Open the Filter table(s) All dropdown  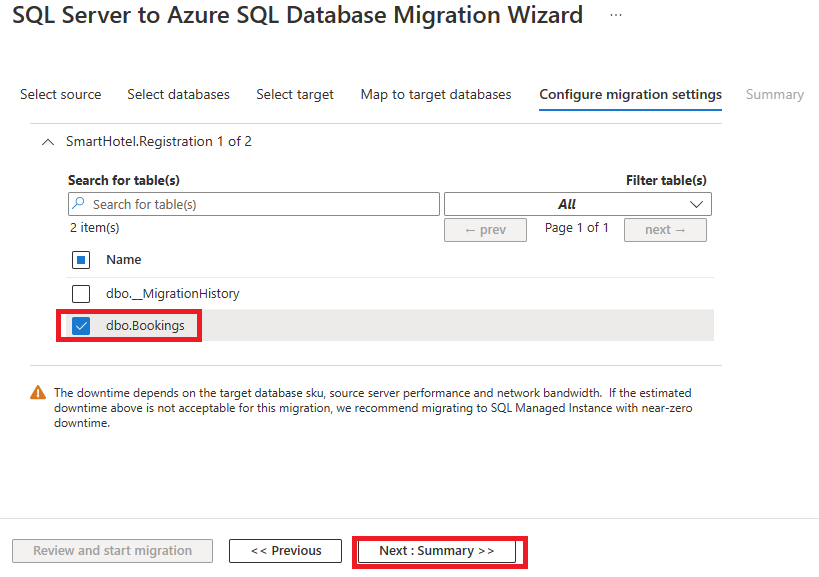[x=578, y=204]
